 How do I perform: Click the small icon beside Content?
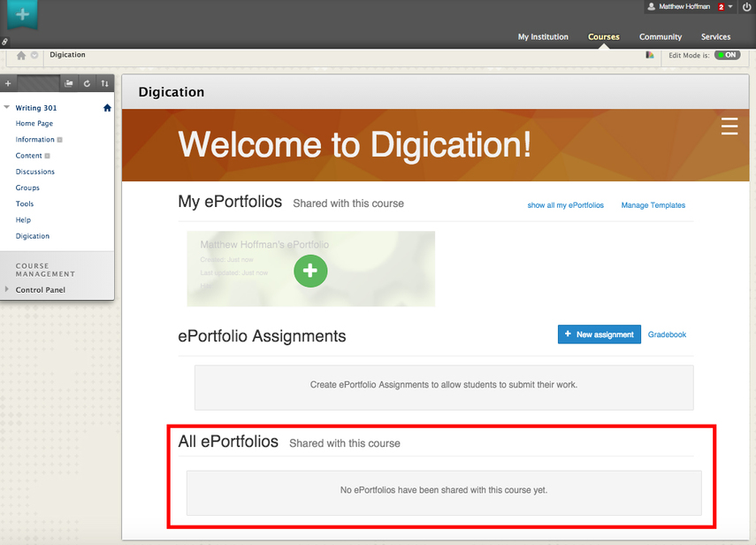[x=47, y=156]
